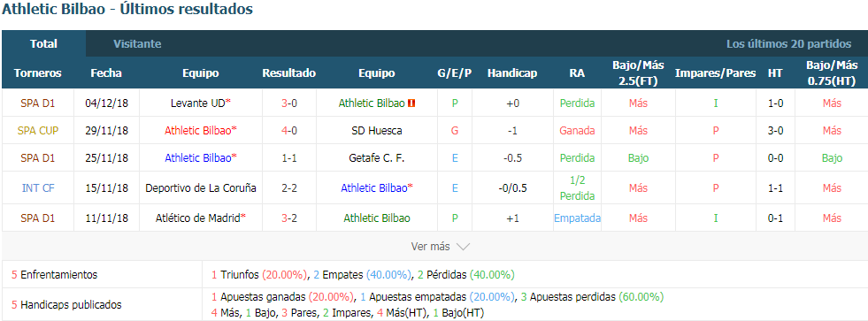This screenshot has width=868, height=321.
Task: Click the 4-0 result versus Huesca
Action: pos(289,131)
